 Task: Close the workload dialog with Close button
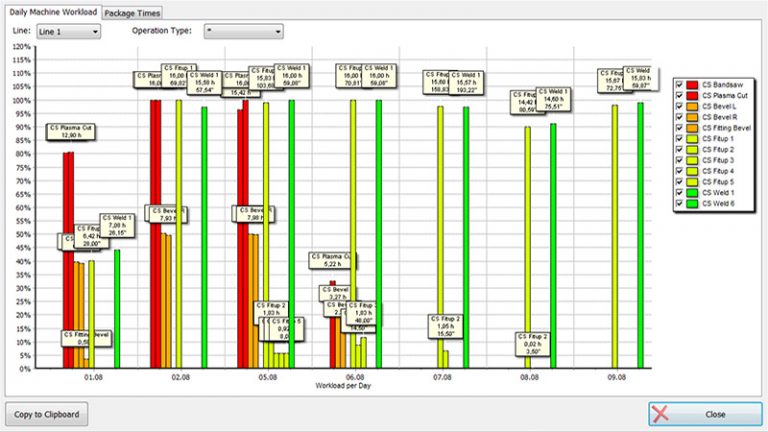click(x=705, y=414)
